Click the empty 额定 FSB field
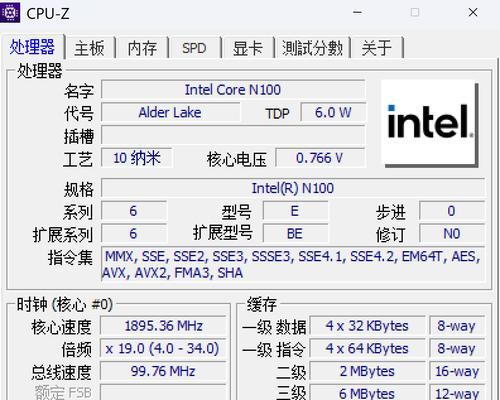This screenshot has width=500, height=400. (x=163, y=393)
